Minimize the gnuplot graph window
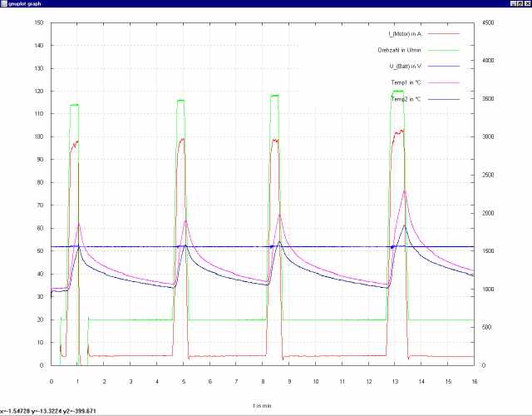 pos(514,3)
